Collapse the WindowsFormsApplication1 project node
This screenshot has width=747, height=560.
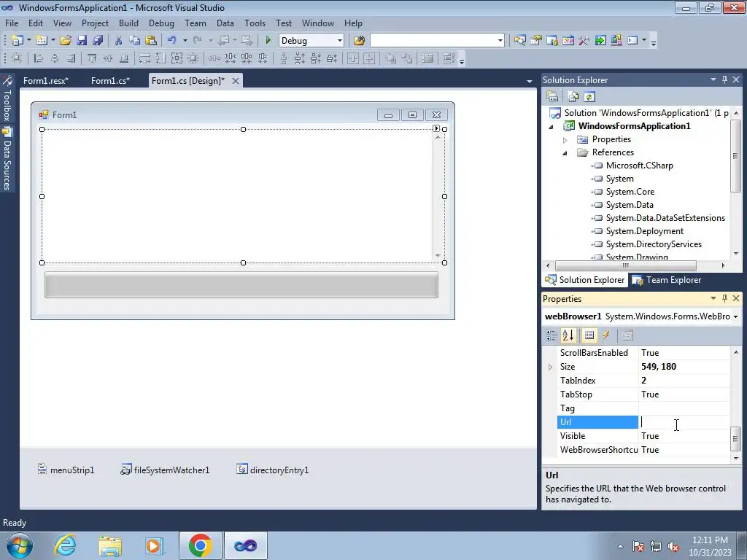[x=551, y=127]
